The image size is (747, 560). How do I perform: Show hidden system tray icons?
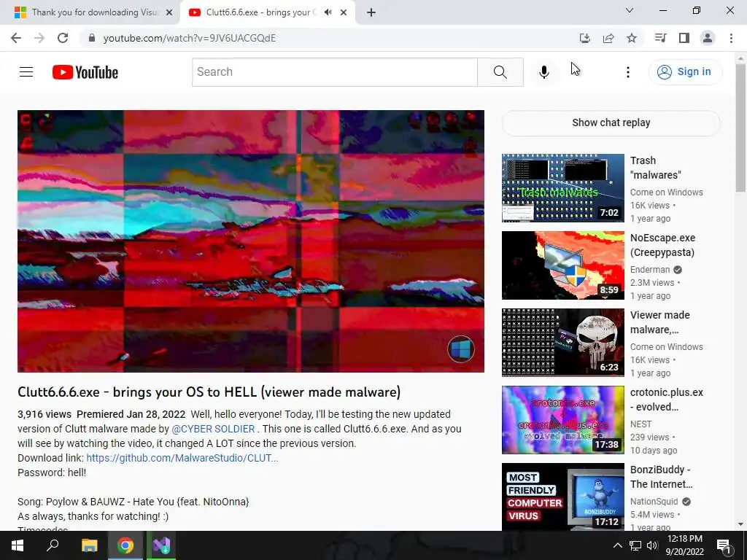(617, 545)
